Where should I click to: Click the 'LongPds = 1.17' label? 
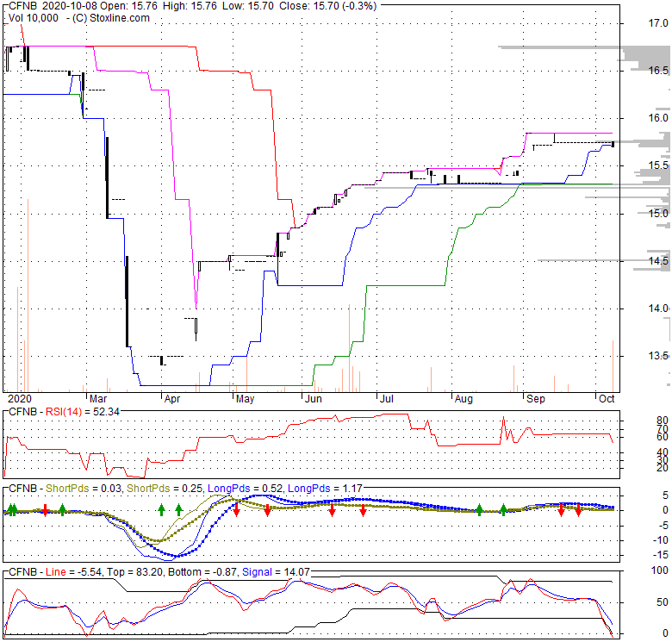coord(325,489)
